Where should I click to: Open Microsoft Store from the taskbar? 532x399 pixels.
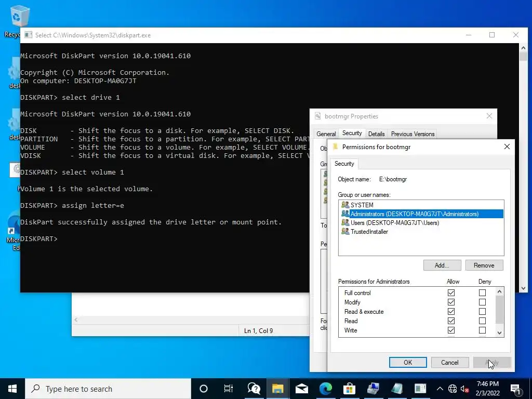click(x=349, y=389)
